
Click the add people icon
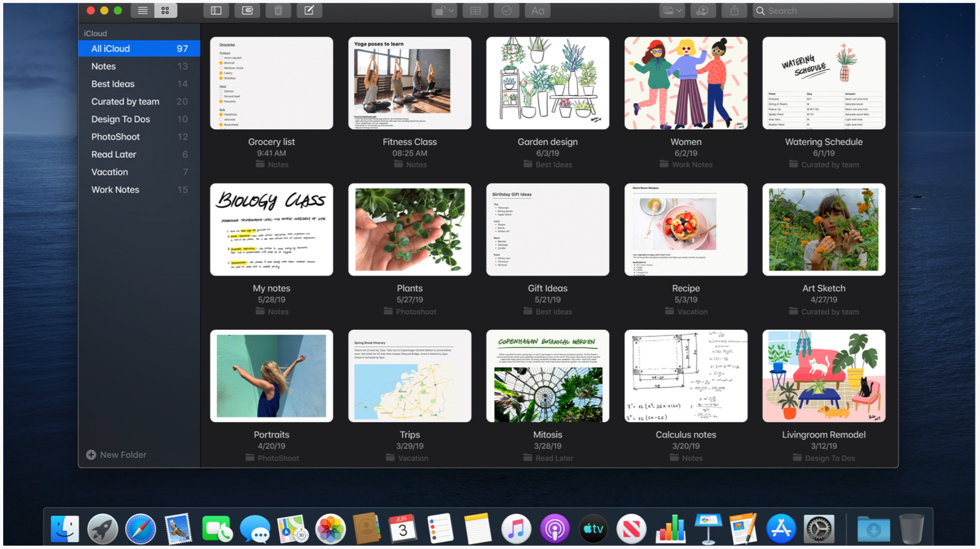(x=703, y=11)
